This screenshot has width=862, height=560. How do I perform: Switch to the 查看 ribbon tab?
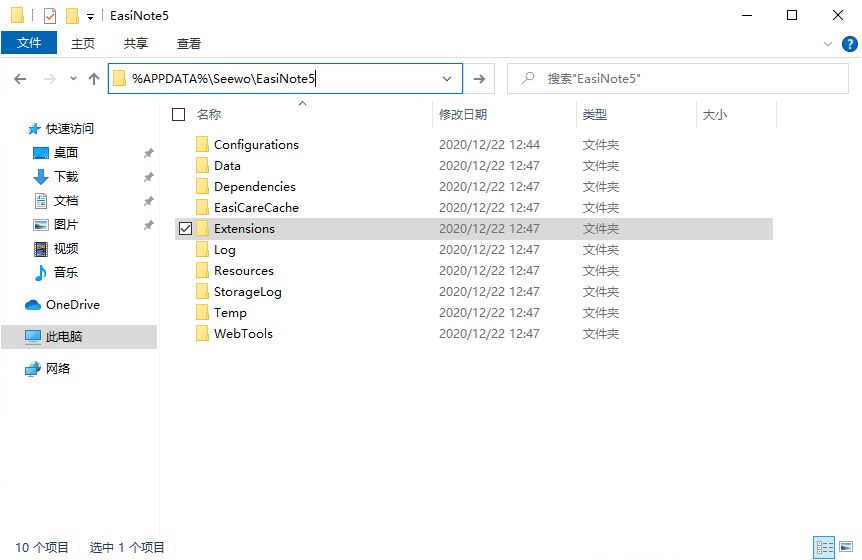click(x=189, y=43)
